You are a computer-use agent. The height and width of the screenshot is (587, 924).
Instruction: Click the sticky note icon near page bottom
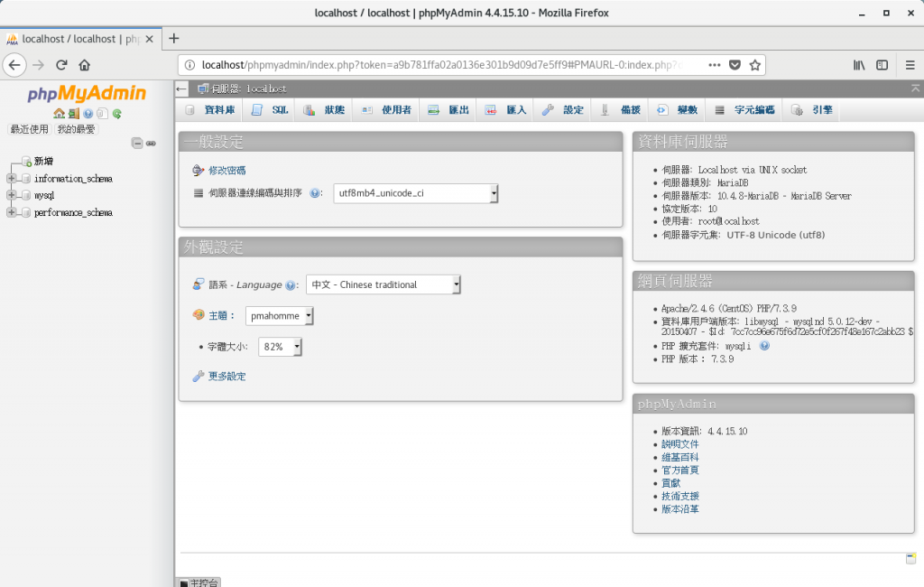(910, 558)
